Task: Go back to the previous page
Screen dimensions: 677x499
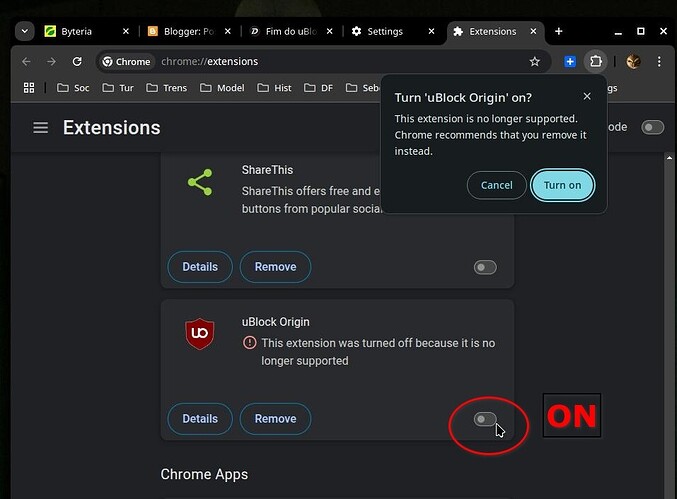Action: pyautogui.click(x=27, y=61)
